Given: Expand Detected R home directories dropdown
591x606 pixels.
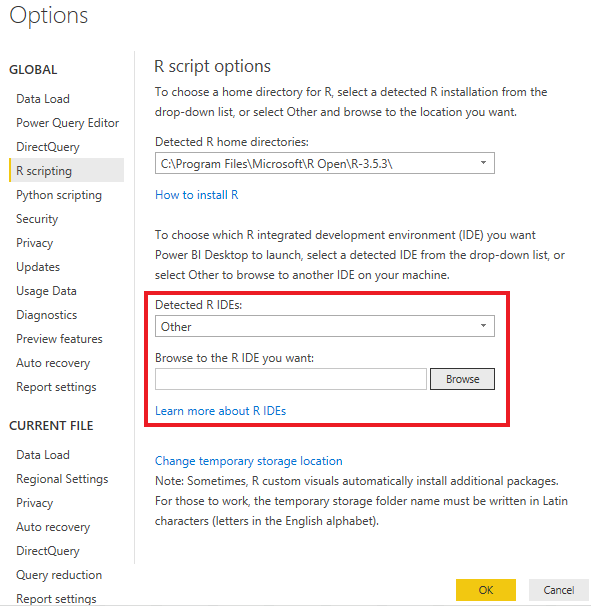Looking at the screenshot, I should [325, 163].
